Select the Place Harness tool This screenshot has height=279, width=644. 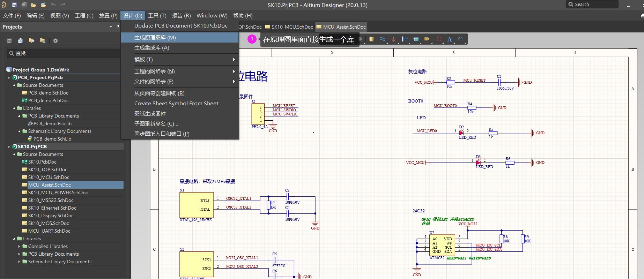pyautogui.click(x=405, y=39)
